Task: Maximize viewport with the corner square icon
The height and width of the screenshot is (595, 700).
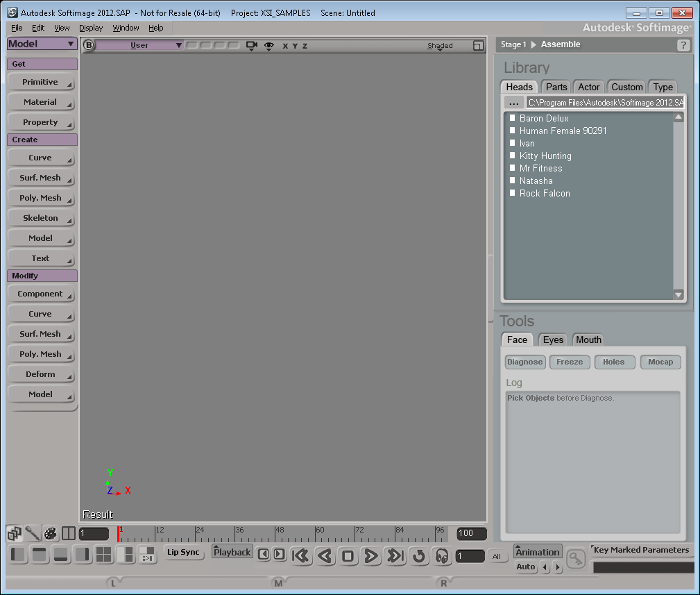Action: click(x=478, y=46)
